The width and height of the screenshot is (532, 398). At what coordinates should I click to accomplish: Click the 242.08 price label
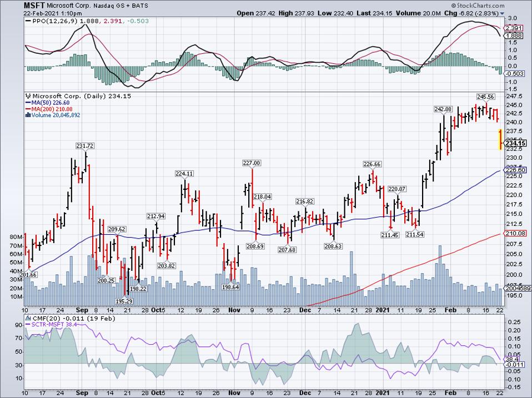[443, 109]
